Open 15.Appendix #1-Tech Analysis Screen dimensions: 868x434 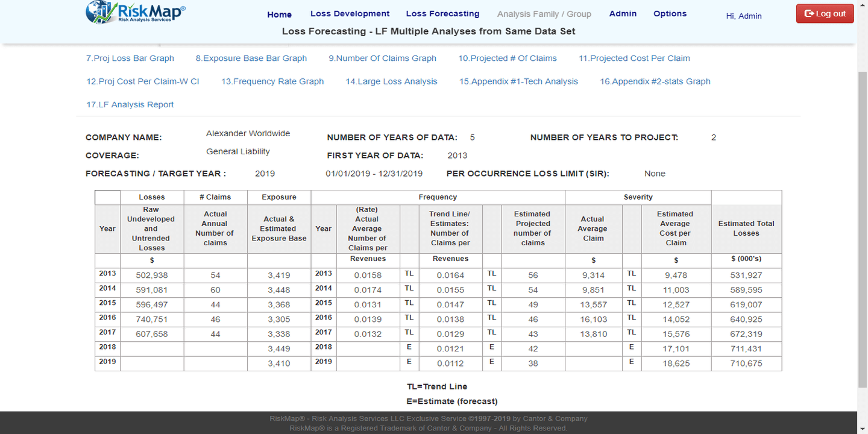pyautogui.click(x=518, y=81)
